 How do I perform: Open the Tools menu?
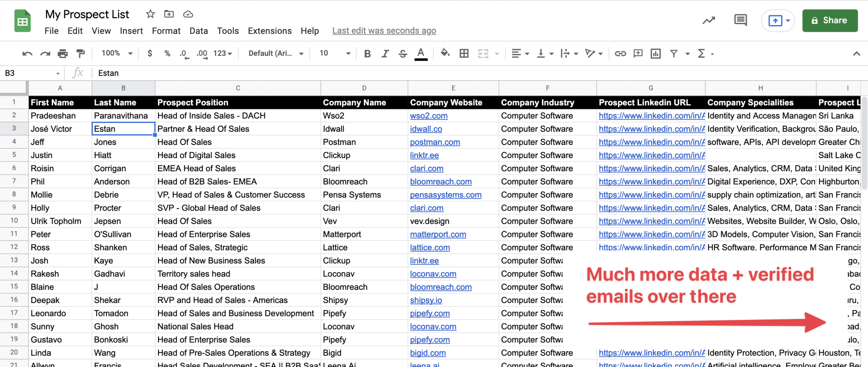[228, 31]
